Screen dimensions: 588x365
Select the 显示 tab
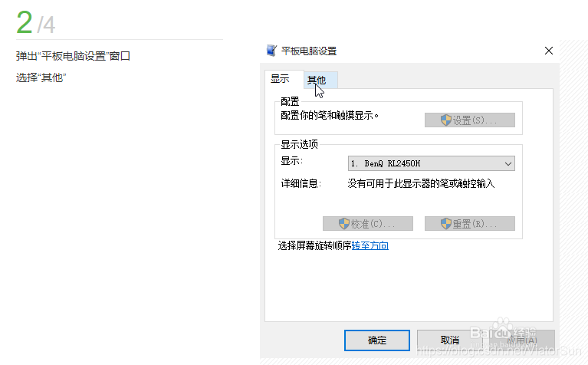284,79
